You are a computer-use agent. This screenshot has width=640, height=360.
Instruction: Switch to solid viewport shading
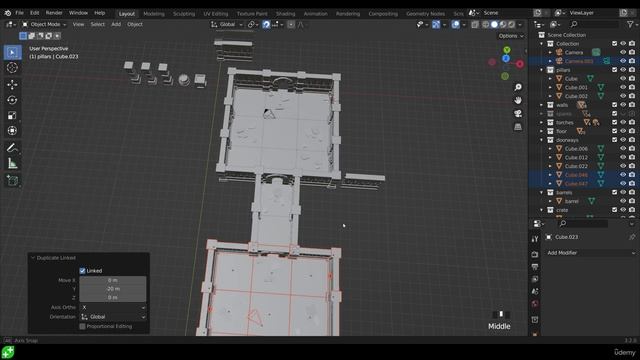494,24
